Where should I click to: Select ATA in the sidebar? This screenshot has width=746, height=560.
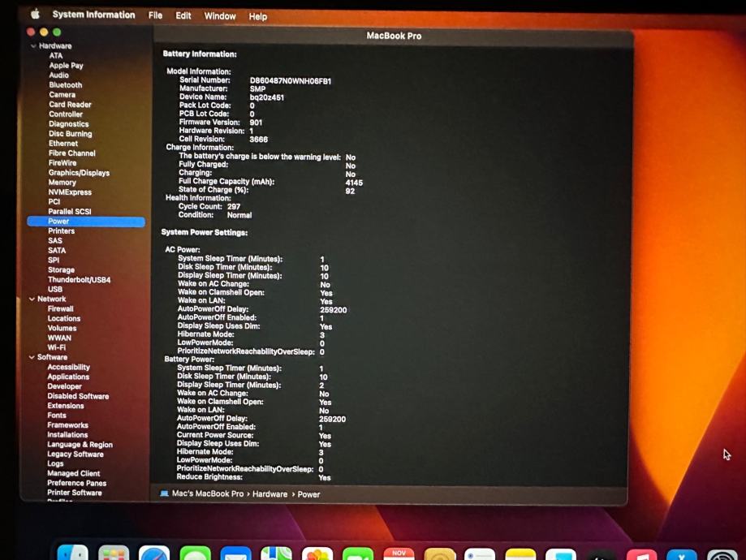(56, 56)
